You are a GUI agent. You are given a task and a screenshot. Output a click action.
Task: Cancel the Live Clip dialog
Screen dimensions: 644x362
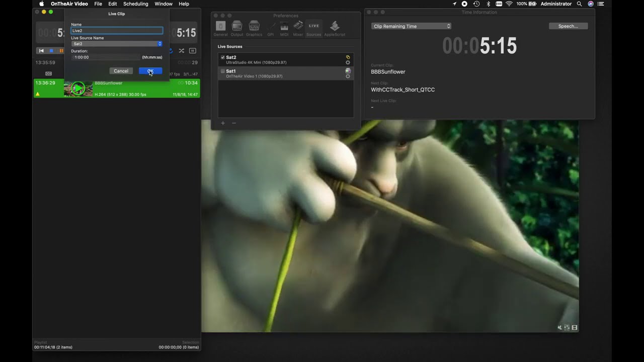point(121,71)
